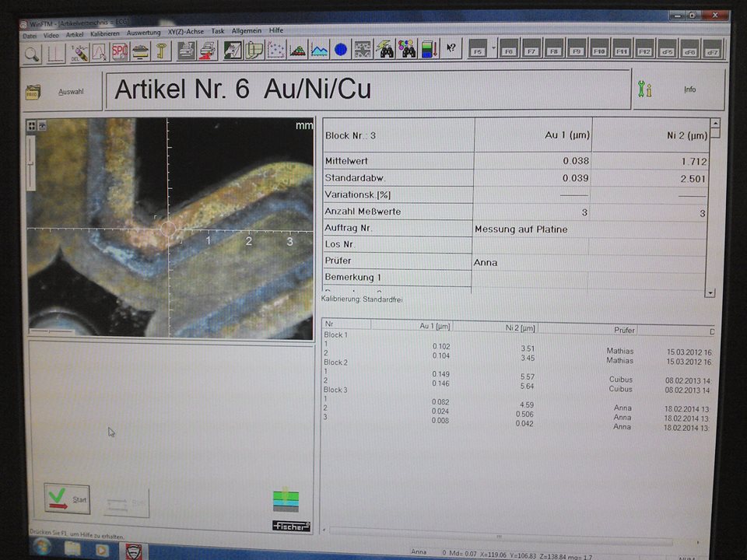Click the blue circle toolbar icon
747x560 pixels.
point(341,49)
